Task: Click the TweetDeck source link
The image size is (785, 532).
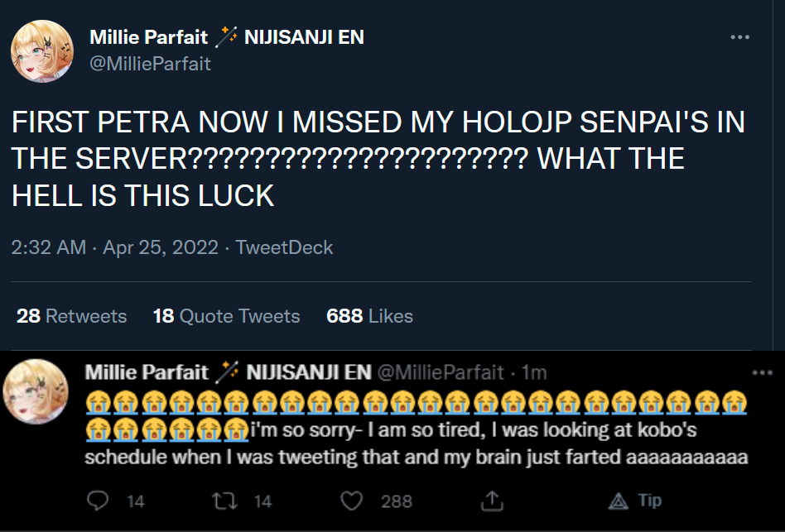Action: (284, 247)
